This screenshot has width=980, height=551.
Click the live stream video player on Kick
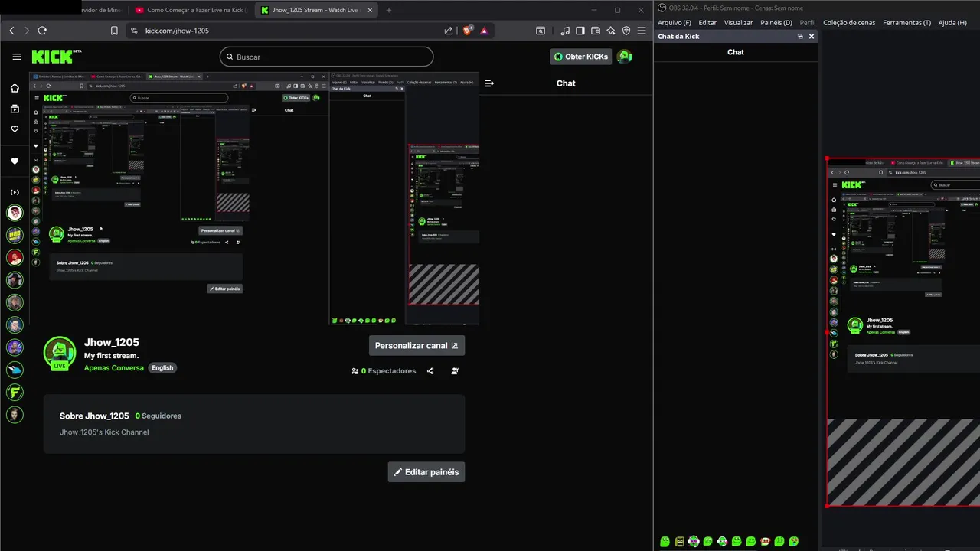coord(254,199)
